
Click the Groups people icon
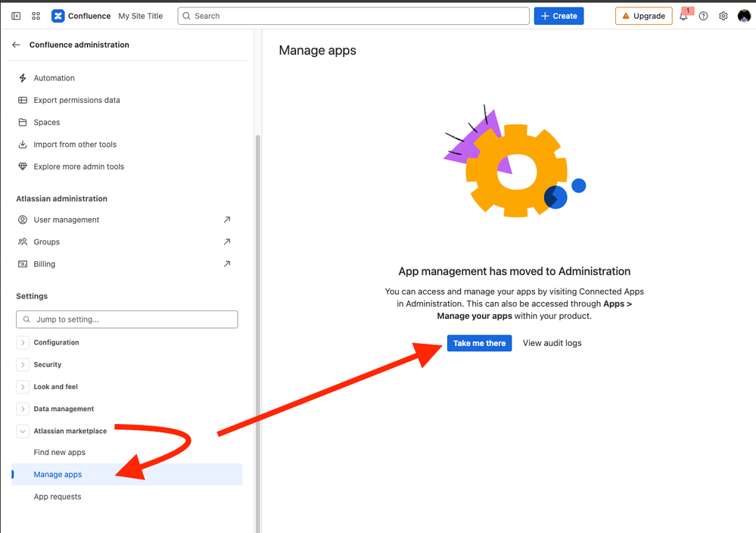click(x=22, y=242)
